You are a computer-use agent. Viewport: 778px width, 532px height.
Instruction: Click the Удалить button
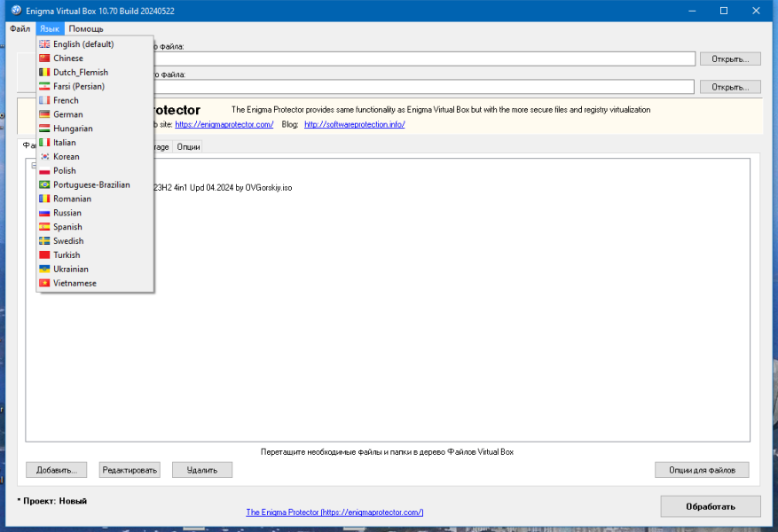click(x=202, y=470)
